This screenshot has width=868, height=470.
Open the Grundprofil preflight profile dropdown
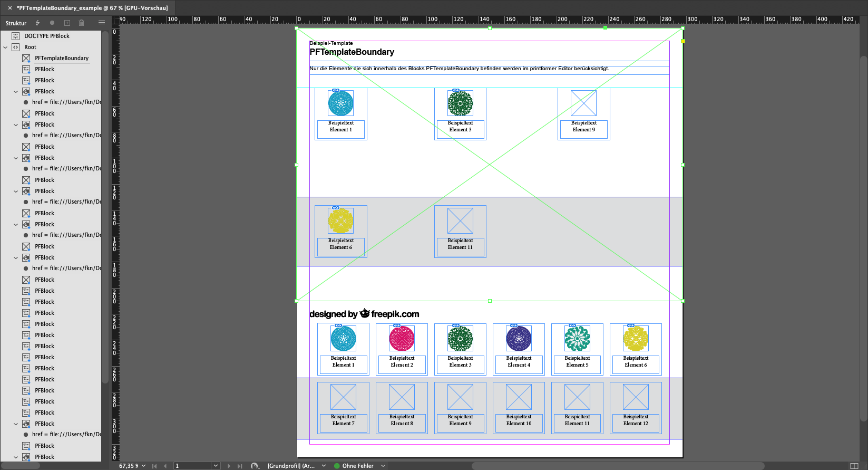coord(324,466)
